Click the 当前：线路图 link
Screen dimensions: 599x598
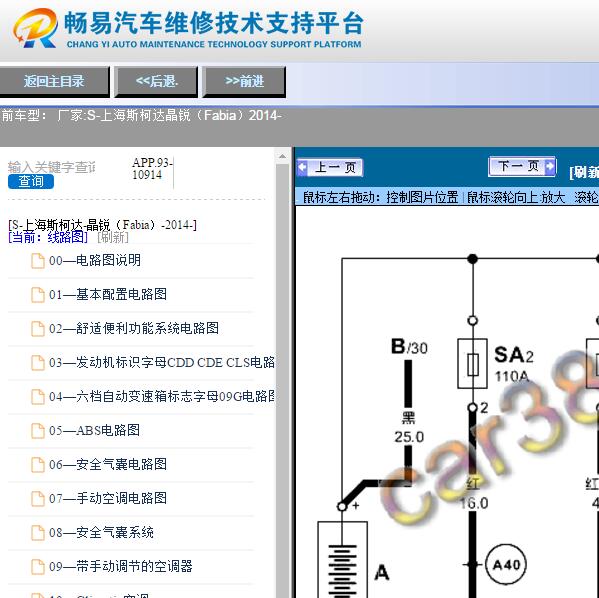48,237
